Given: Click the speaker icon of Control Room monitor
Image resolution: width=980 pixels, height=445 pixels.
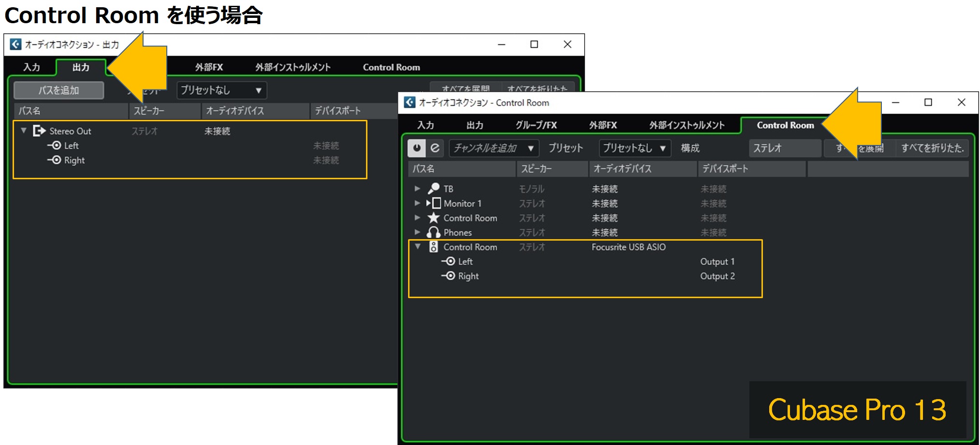Looking at the screenshot, I should click(x=434, y=247).
